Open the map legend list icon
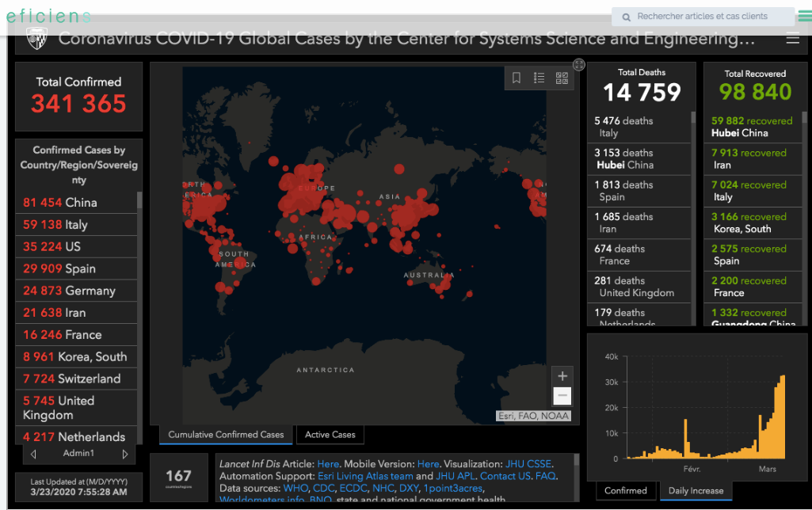Screen dimensions: 812x510 pyautogui.click(x=539, y=78)
